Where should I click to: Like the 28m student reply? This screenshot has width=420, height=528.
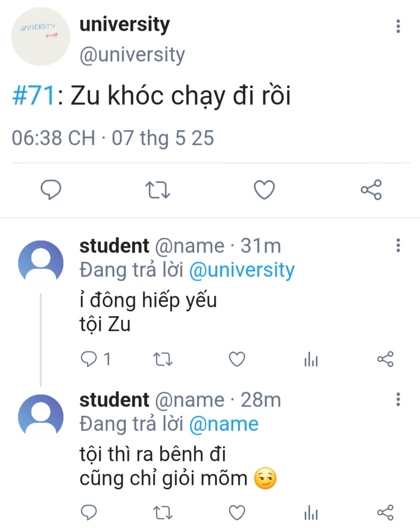(237, 513)
